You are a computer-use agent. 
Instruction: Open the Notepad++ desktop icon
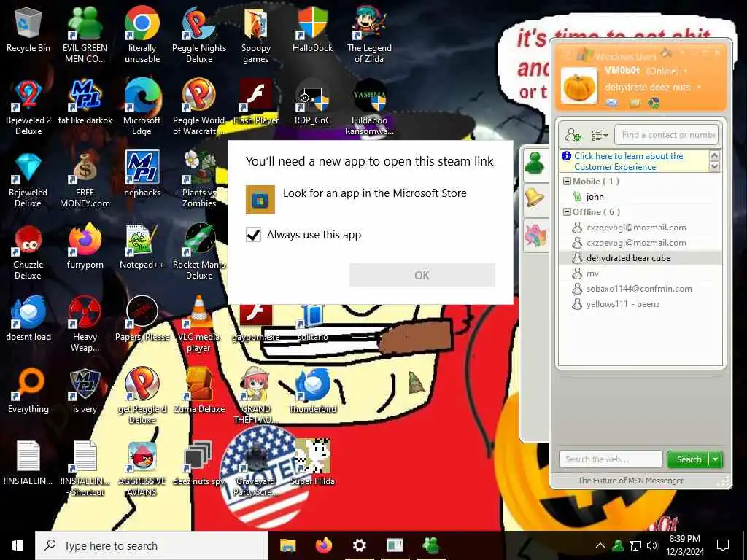[x=142, y=246]
